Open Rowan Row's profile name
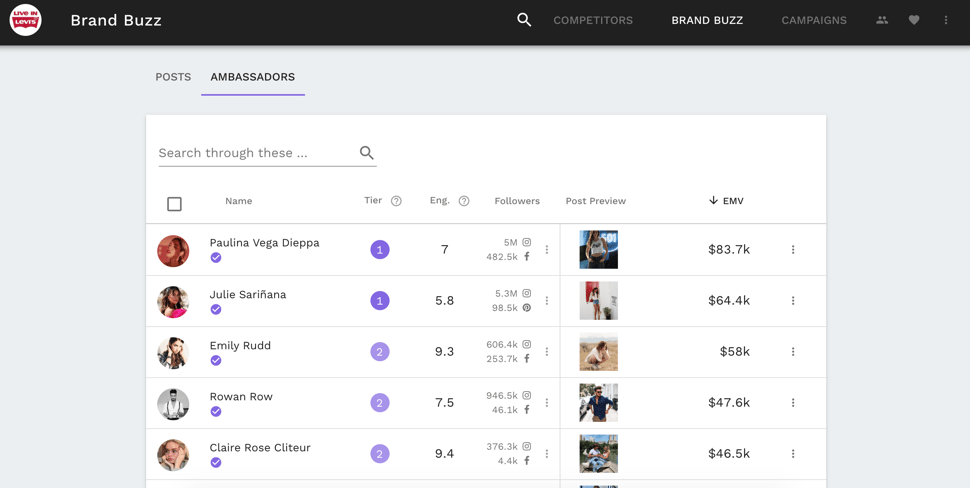The image size is (970, 488). (241, 396)
